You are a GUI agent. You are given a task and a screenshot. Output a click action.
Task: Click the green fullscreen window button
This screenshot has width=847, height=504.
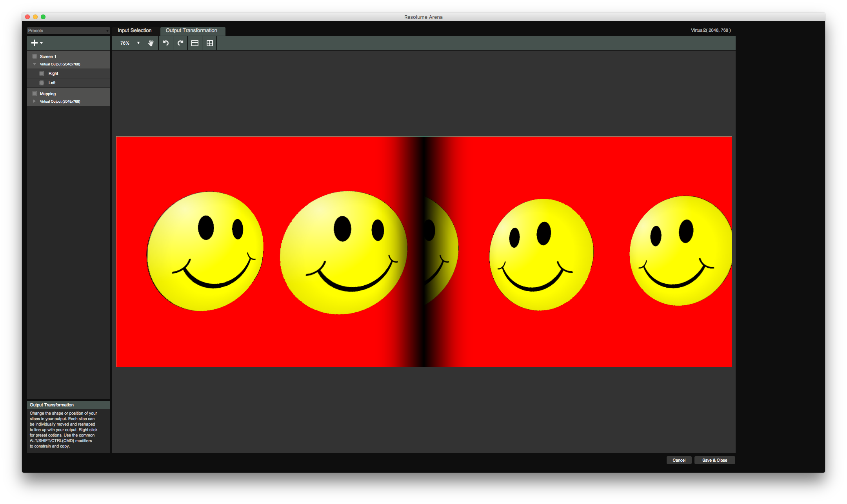(43, 17)
